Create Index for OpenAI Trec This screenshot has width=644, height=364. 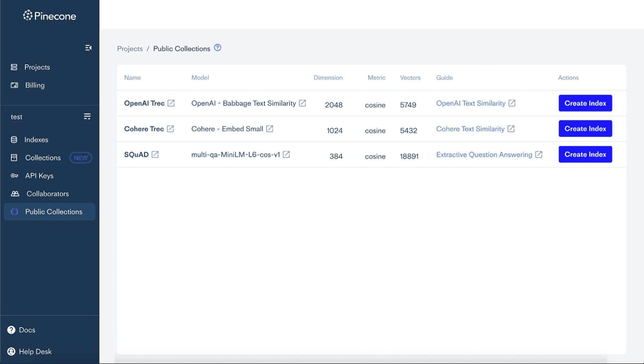(585, 103)
